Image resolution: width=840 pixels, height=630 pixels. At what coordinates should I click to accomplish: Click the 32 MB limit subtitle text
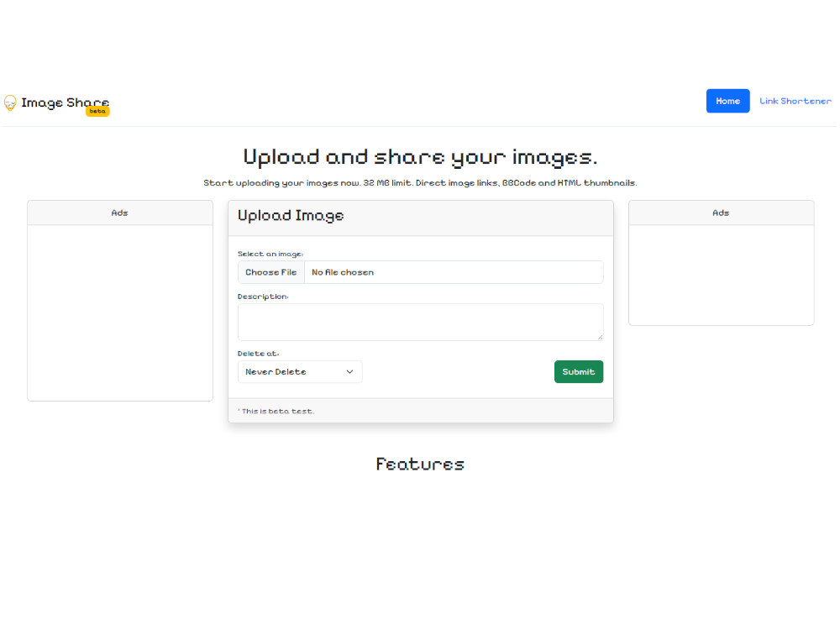point(420,183)
